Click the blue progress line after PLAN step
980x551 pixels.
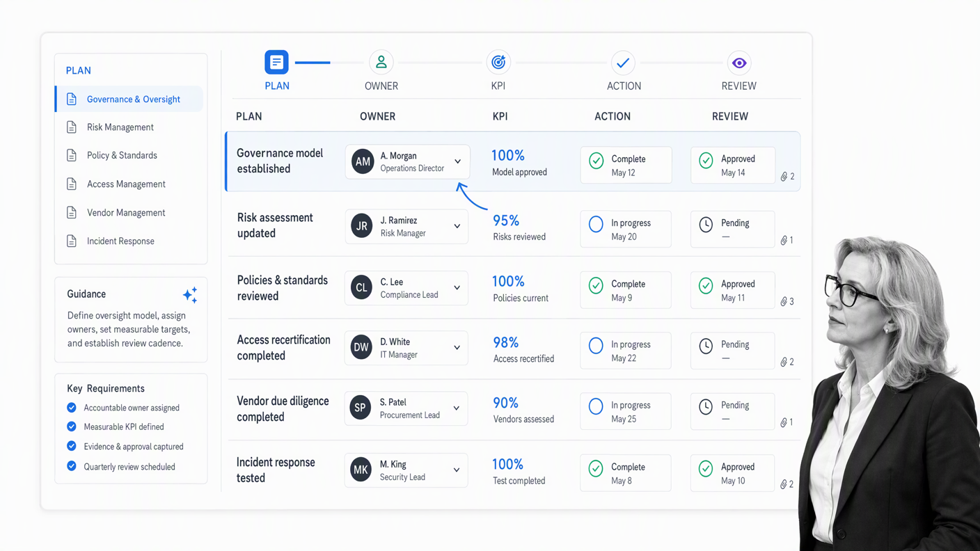point(313,63)
